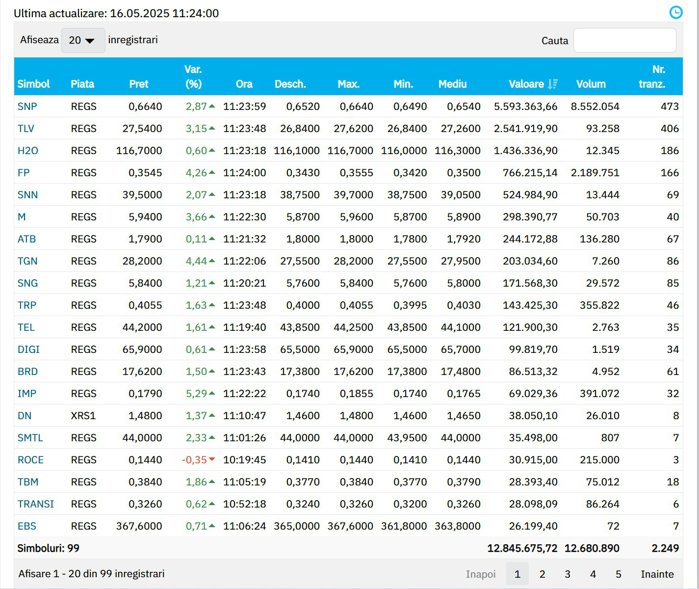Open the SNP symbol link

pos(27,106)
